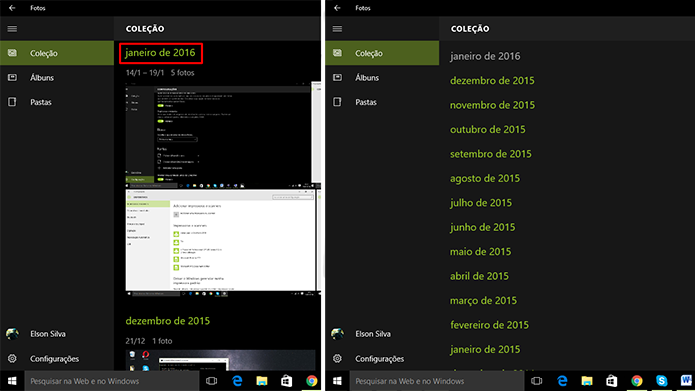Open hamburger menu in left Fotos window
Viewport: 695px width, 391px height.
pos(12,29)
